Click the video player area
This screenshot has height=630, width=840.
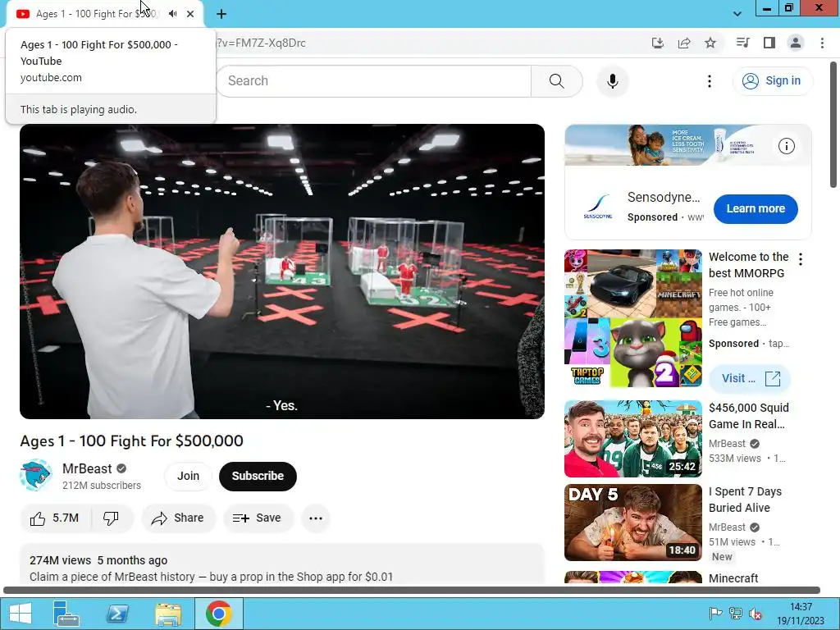pyautogui.click(x=282, y=271)
